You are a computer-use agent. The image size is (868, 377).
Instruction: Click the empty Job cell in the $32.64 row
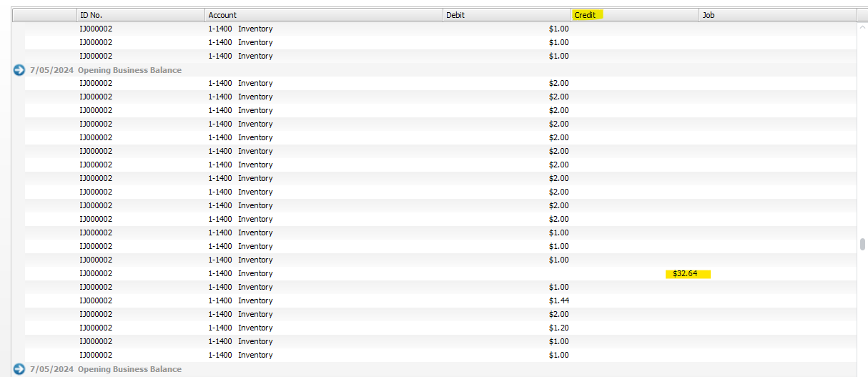coord(776,274)
